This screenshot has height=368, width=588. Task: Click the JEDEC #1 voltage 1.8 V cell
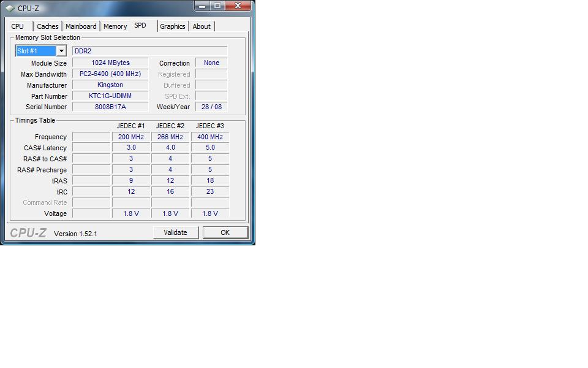(x=131, y=213)
